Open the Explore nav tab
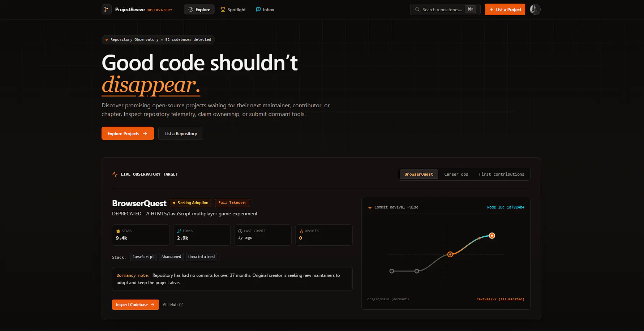The image size is (644, 331). (199, 9)
